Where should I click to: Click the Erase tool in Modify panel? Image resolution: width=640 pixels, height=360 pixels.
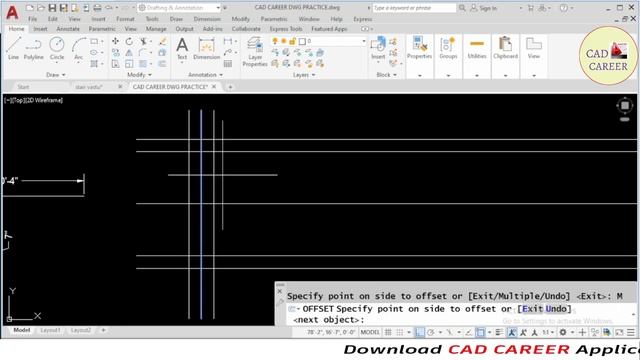tap(162, 41)
